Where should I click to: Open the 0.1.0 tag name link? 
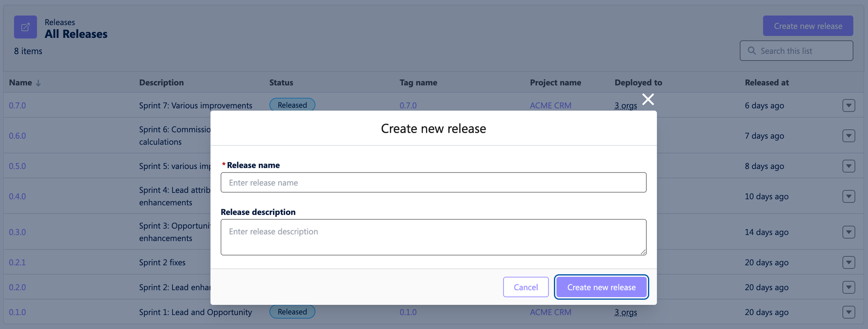pyautogui.click(x=408, y=312)
